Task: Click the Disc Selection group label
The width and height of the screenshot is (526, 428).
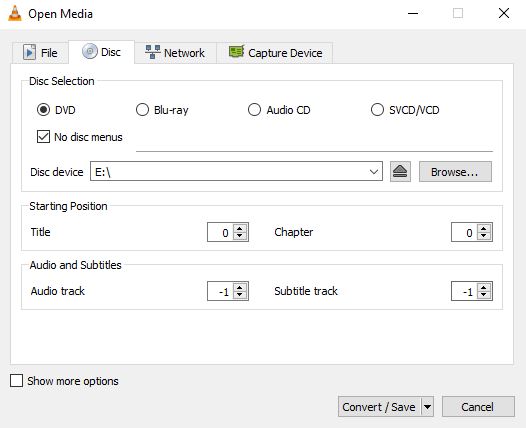Action: 62,81
